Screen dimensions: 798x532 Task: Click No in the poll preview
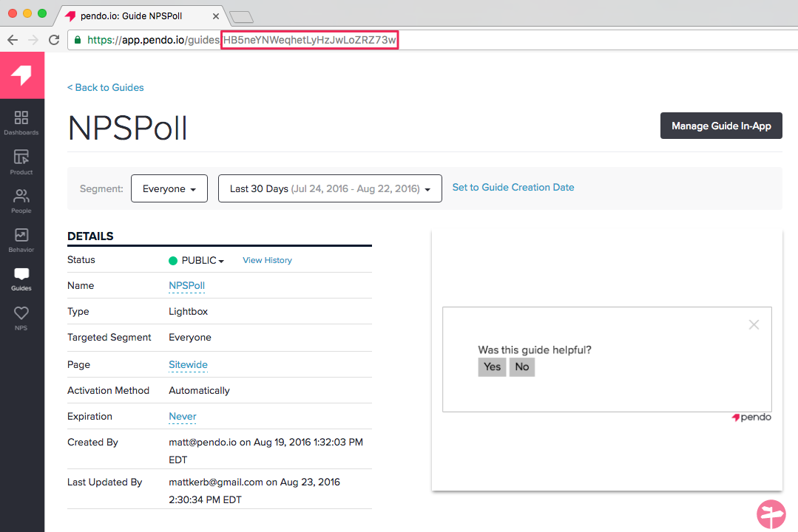(x=521, y=367)
